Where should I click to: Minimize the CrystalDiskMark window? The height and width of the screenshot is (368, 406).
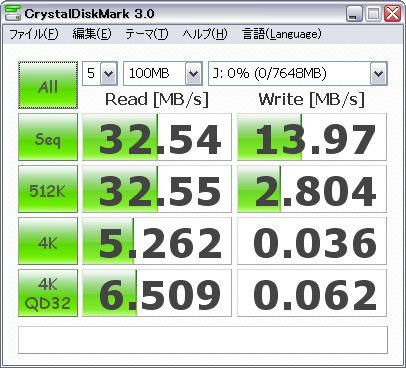point(354,14)
